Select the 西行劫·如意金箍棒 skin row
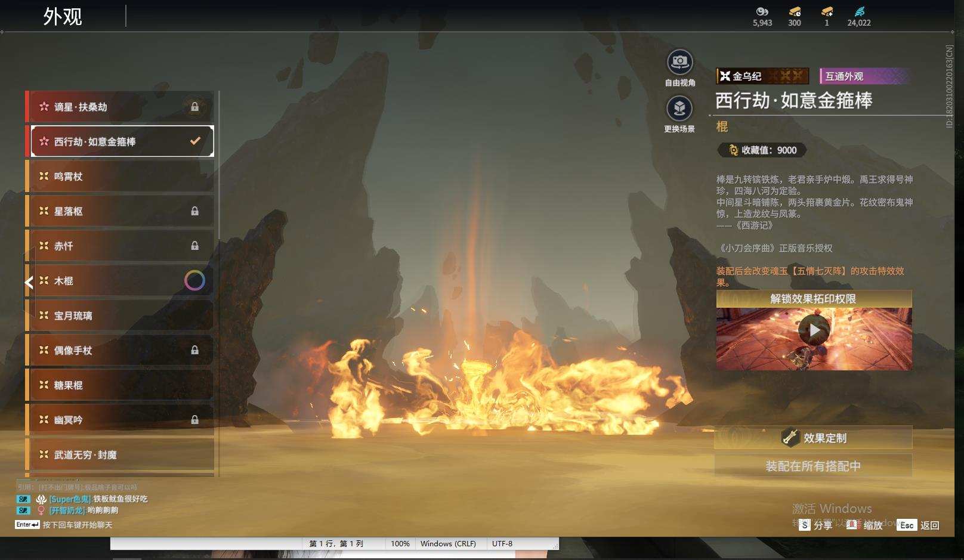The height and width of the screenshot is (560, 964). [x=119, y=141]
